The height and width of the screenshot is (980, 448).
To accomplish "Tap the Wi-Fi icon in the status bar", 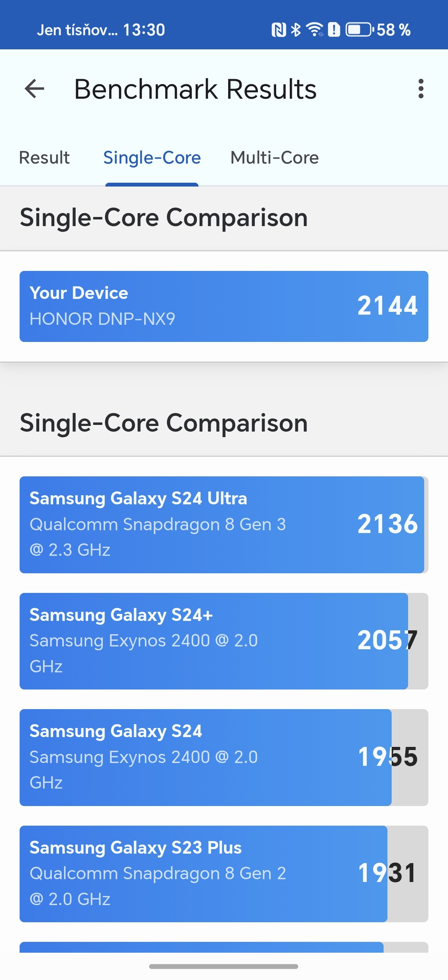I will click(x=314, y=29).
